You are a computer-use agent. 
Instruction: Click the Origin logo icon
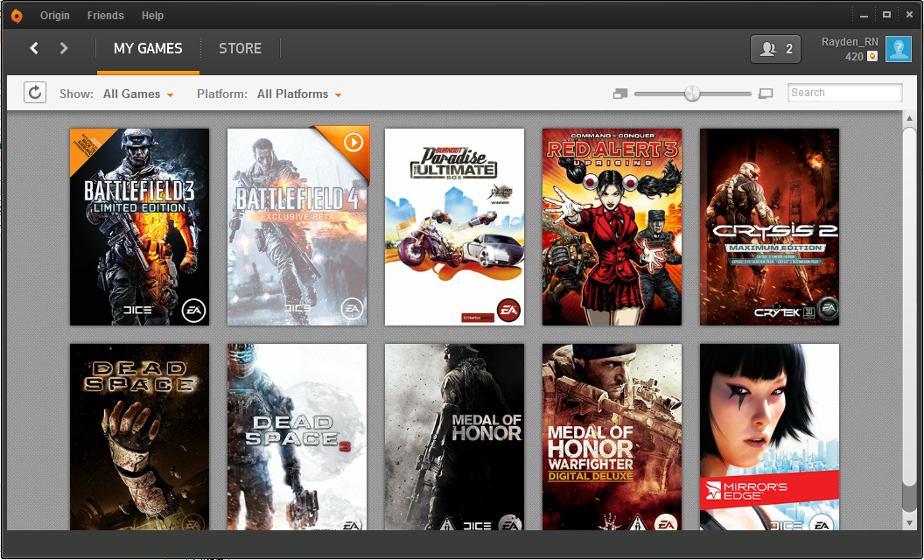point(17,15)
